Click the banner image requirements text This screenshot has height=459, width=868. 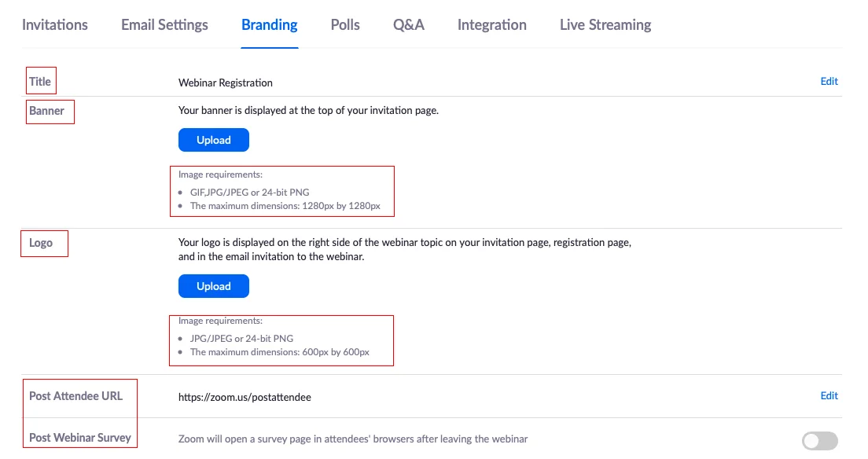[281, 191]
